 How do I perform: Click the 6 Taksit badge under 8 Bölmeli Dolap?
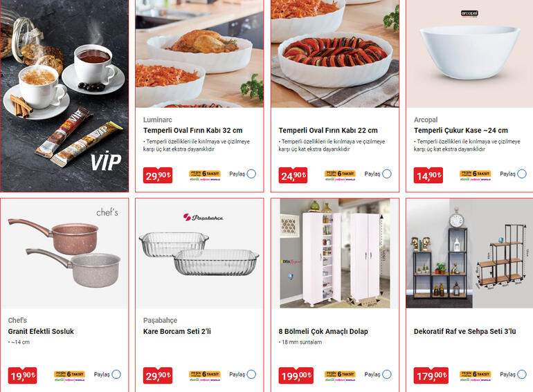340,375
